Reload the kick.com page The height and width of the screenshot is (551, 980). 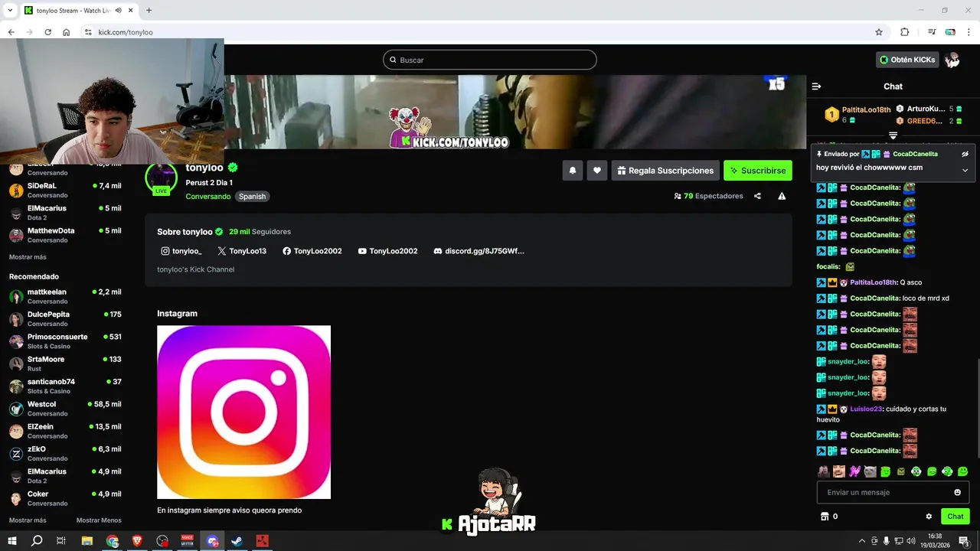click(x=47, y=32)
